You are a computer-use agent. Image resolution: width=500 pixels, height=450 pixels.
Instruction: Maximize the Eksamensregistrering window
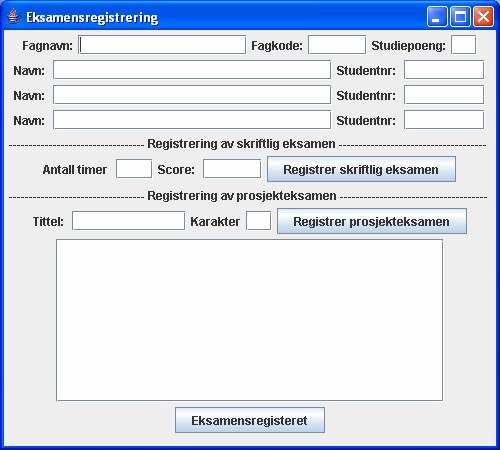click(460, 16)
